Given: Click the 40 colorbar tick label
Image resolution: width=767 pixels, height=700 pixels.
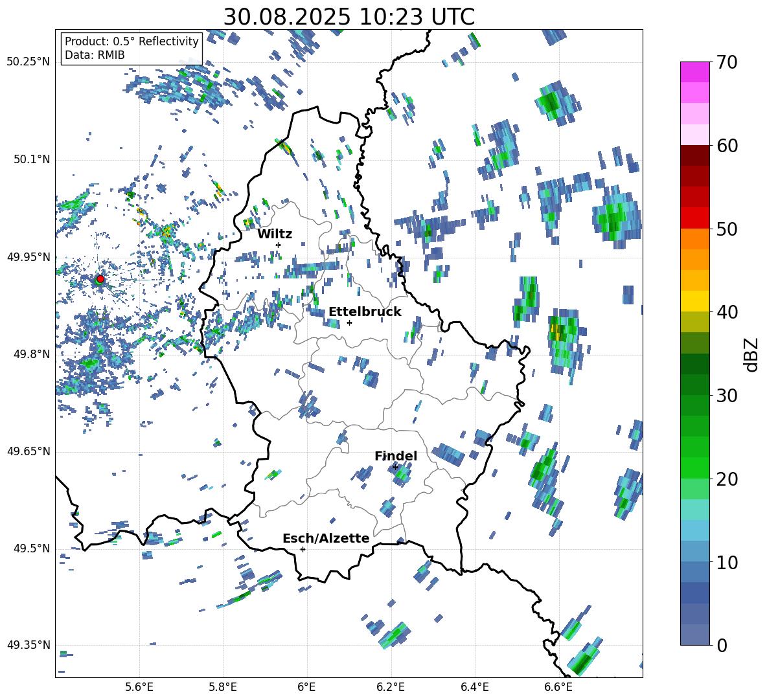Looking at the screenshot, I should (727, 312).
